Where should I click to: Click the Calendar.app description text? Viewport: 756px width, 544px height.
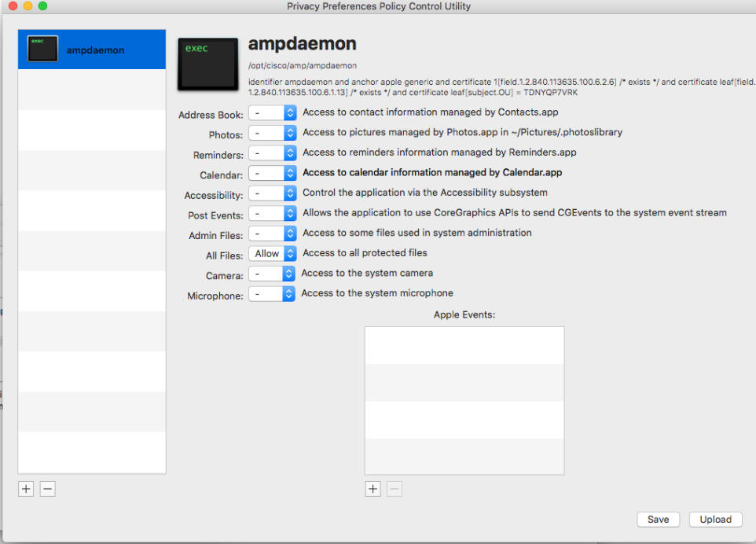[x=432, y=173]
